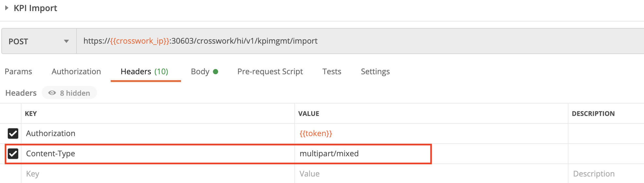Switch to the Body tab
Viewport: 644px width, 183px height.
(204, 71)
